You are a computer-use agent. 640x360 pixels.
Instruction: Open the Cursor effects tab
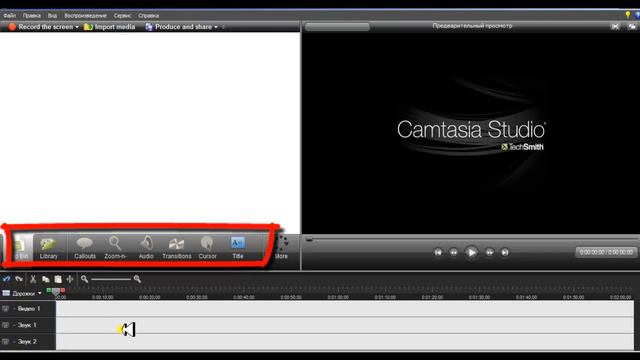coord(207,247)
